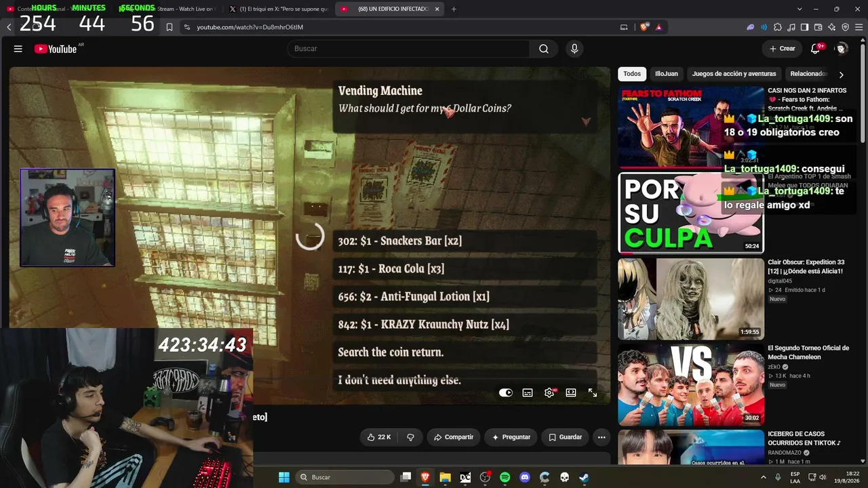
Task: Open the Clair Obscur Expedition 33 thumbnail
Action: (x=691, y=299)
